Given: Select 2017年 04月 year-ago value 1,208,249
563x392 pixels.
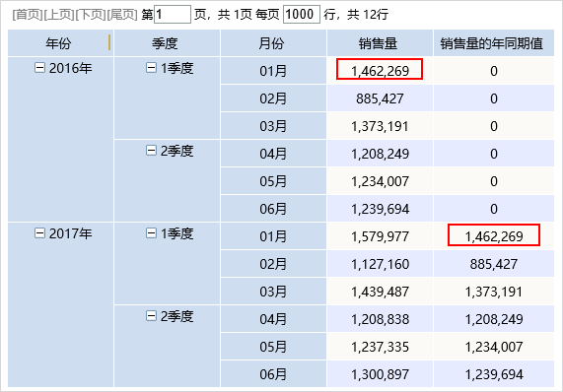Looking at the screenshot, I should click(x=494, y=319).
